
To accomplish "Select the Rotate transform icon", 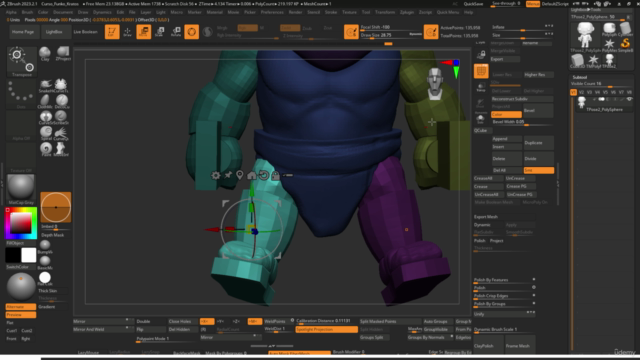I will (x=176, y=32).
